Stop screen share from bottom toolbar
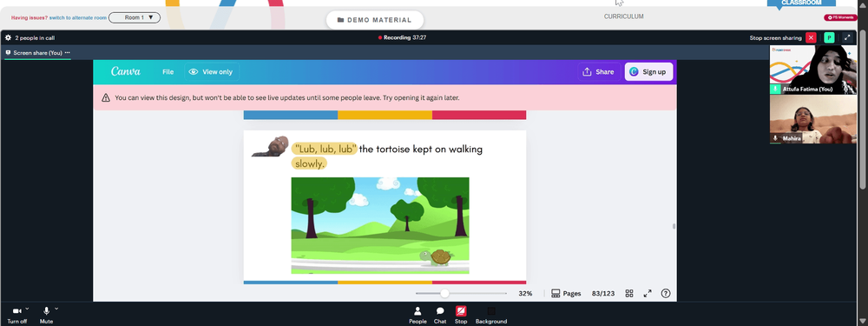868x326 pixels. [x=461, y=315]
